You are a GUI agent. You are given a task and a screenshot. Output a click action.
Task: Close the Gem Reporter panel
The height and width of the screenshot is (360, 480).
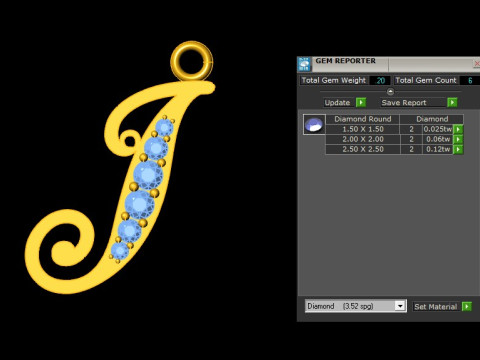pos(477,63)
